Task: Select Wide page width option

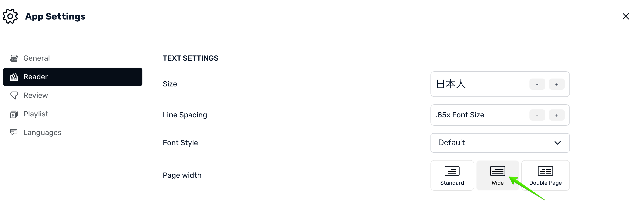Action: 497,175
